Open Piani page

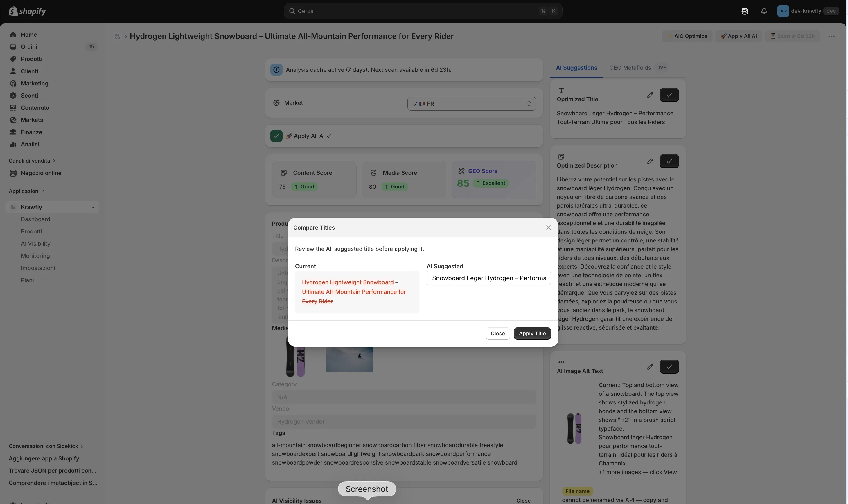click(27, 280)
